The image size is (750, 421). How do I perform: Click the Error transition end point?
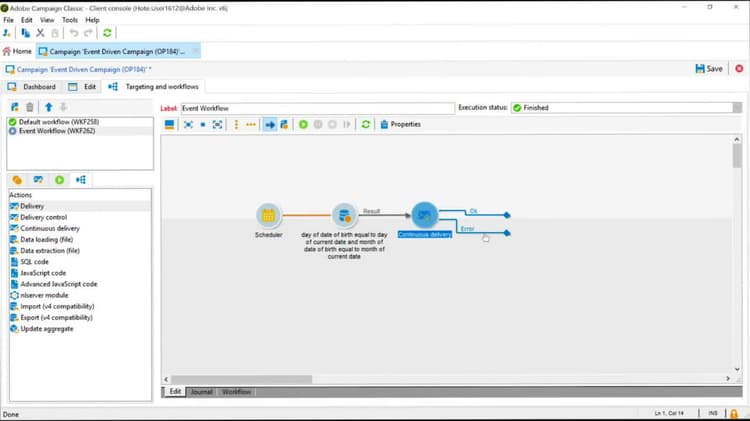tap(507, 233)
